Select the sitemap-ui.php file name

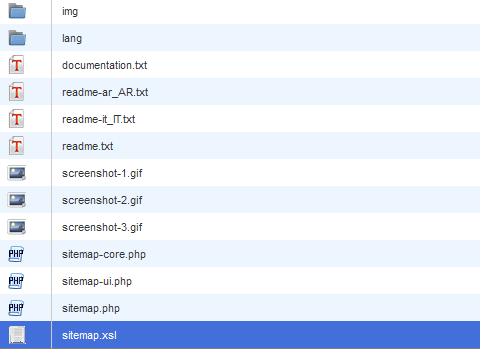point(97,281)
